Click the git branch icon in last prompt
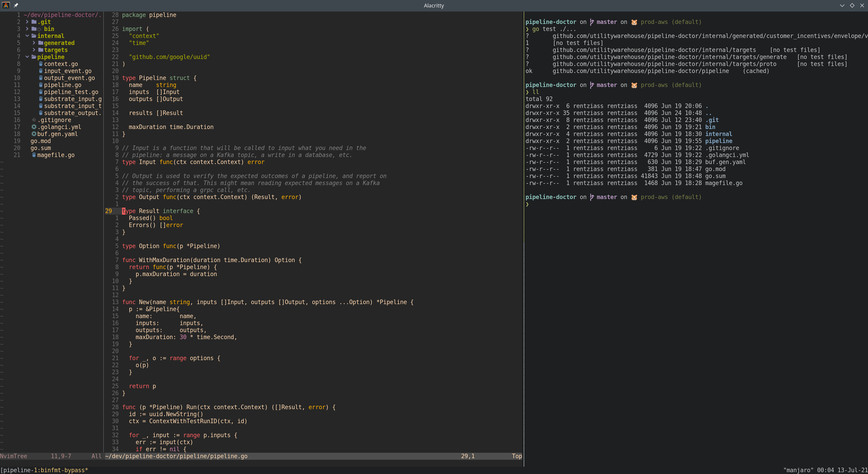Viewport: 868px width, 474px height. pos(592,197)
